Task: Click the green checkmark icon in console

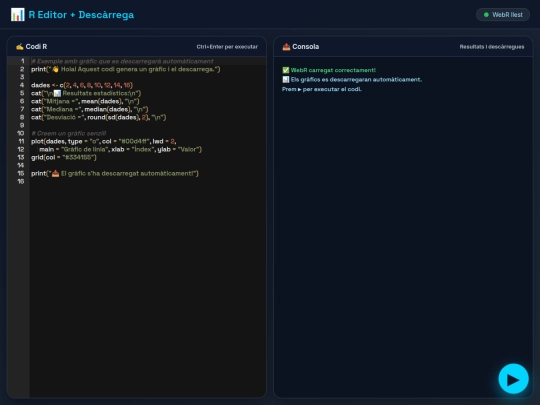Action: 285,70
